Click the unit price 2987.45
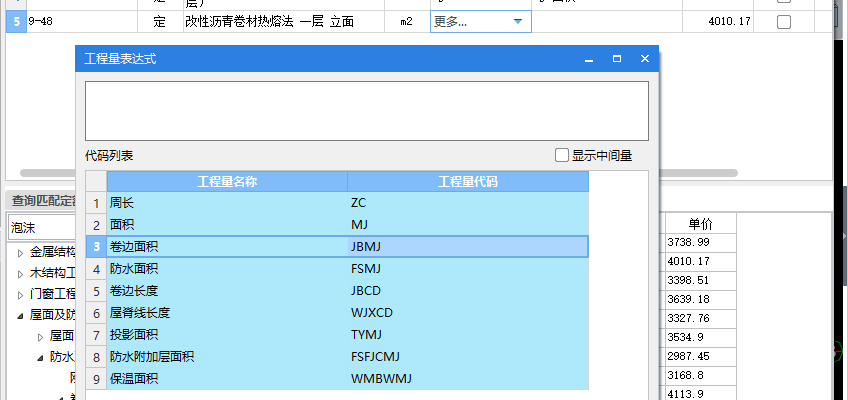Screen dimensions: 848x400 [x=701, y=356]
